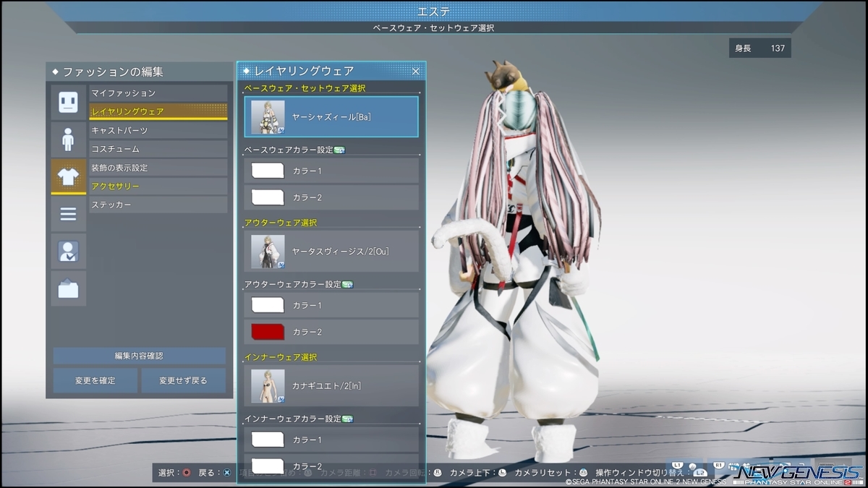Select the T-shirt fashion category icon
The image size is (868, 488).
click(x=68, y=176)
